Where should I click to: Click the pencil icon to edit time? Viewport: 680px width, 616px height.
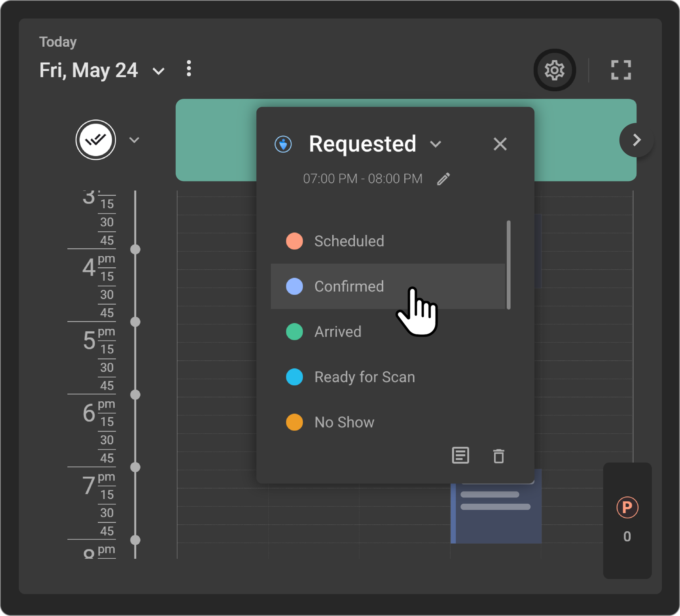coord(443,179)
